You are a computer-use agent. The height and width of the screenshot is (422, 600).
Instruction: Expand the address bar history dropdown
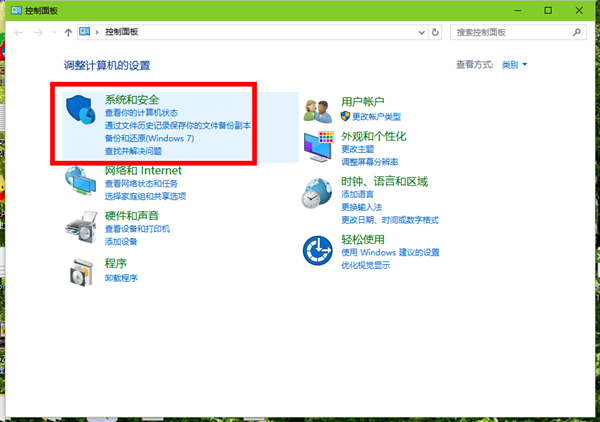click(x=422, y=33)
